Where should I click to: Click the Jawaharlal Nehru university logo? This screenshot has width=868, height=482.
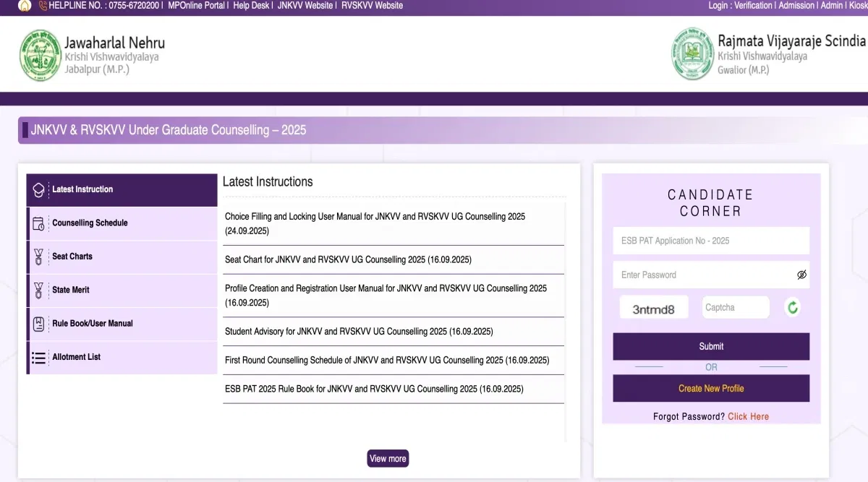(x=40, y=56)
